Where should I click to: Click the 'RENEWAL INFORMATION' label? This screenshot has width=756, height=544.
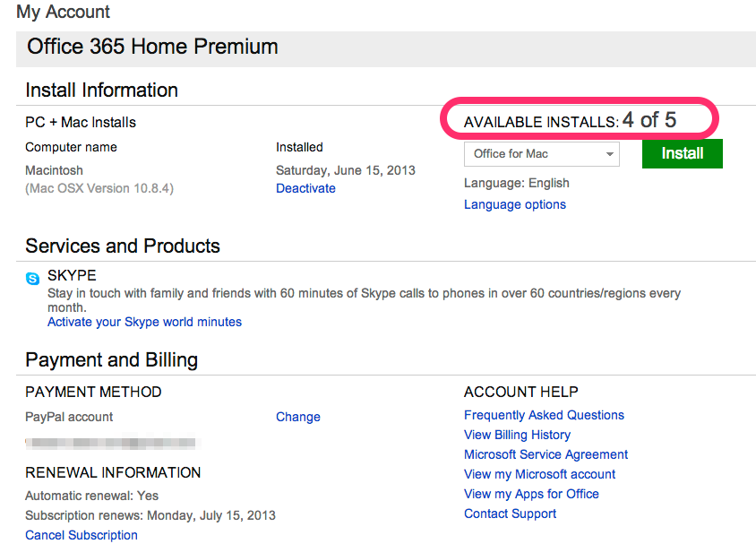[x=113, y=472]
